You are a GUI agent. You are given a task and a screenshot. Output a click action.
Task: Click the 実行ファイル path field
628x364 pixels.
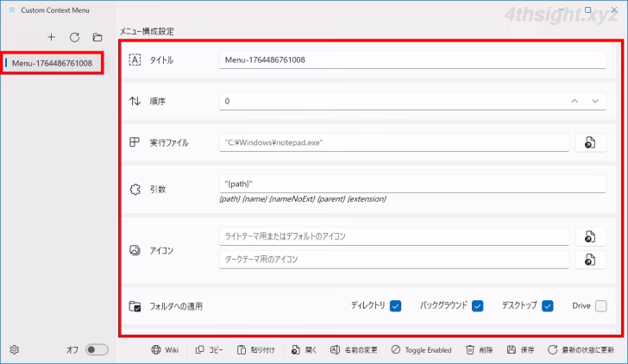coord(394,142)
